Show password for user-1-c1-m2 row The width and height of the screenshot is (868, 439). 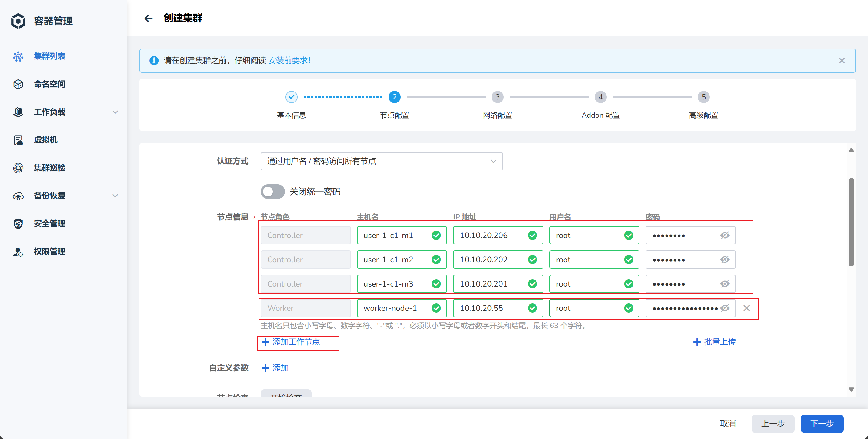coord(724,260)
